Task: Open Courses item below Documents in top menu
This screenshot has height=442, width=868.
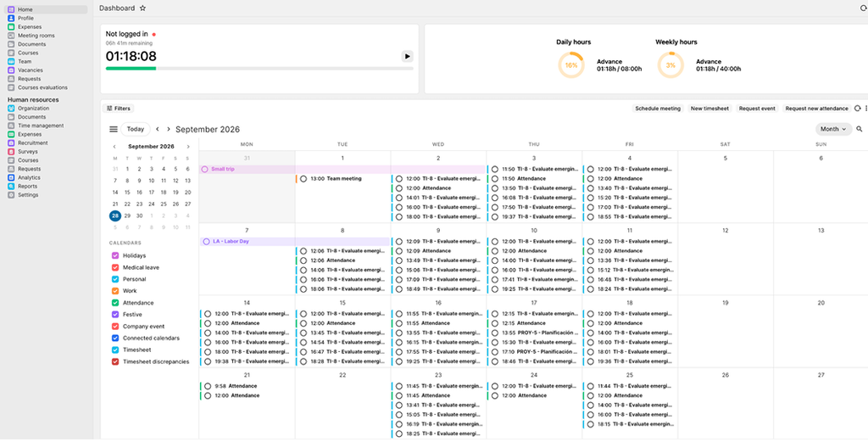Action: [x=28, y=53]
